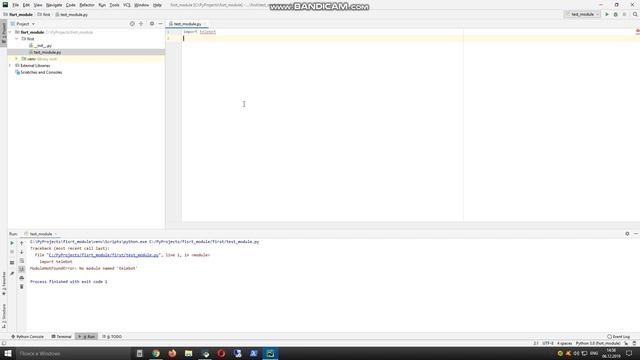The height and width of the screenshot is (360, 640).
Task: Open the Refactor menu
Action: click(x=87, y=5)
